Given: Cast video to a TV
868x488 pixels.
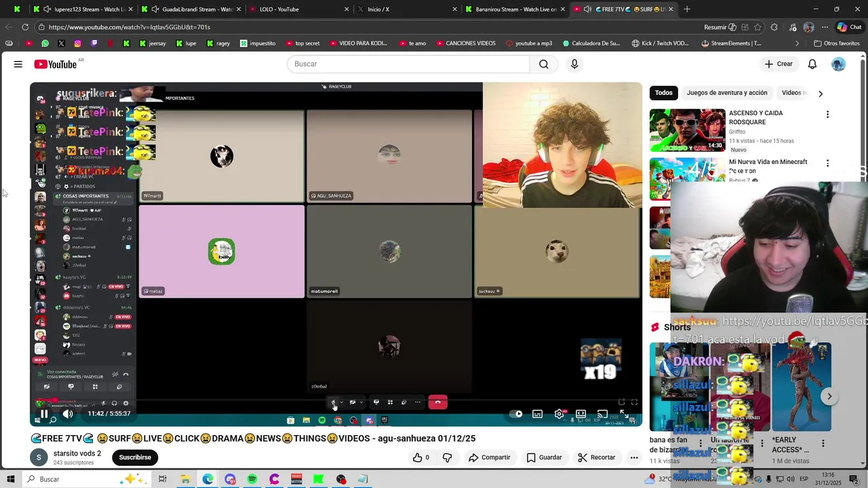Looking at the screenshot, I should pyautogui.click(x=602, y=413).
